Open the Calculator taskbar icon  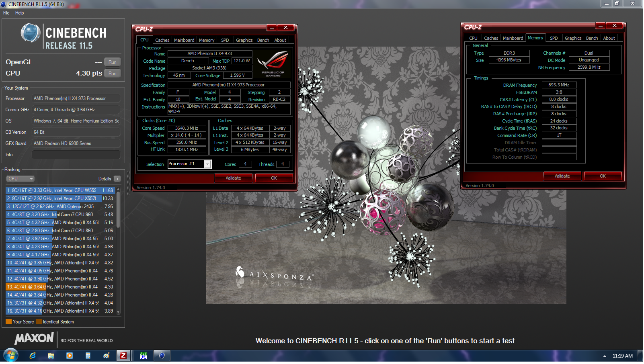88,356
